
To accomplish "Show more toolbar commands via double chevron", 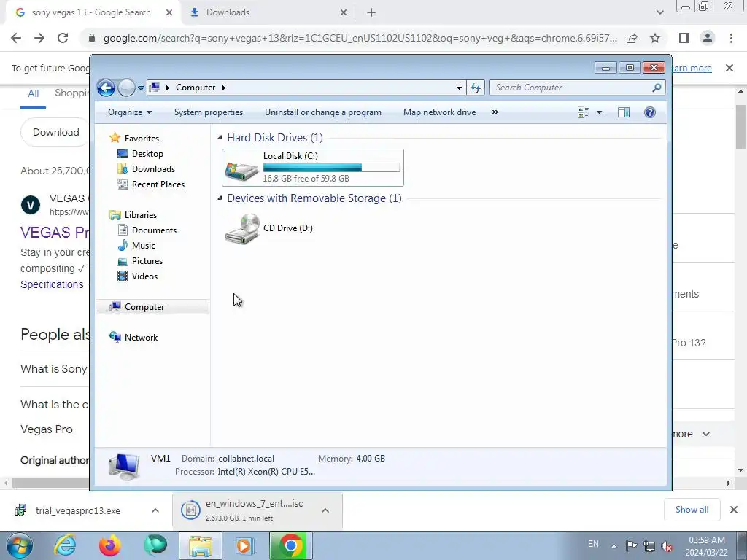I will pos(495,112).
